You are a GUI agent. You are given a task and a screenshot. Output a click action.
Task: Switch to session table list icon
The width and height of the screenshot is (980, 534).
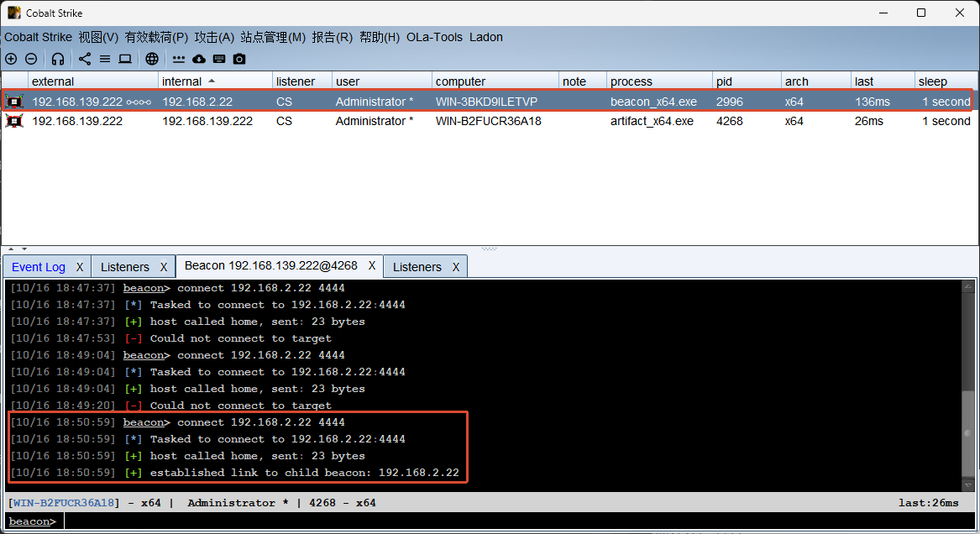pyautogui.click(x=105, y=59)
